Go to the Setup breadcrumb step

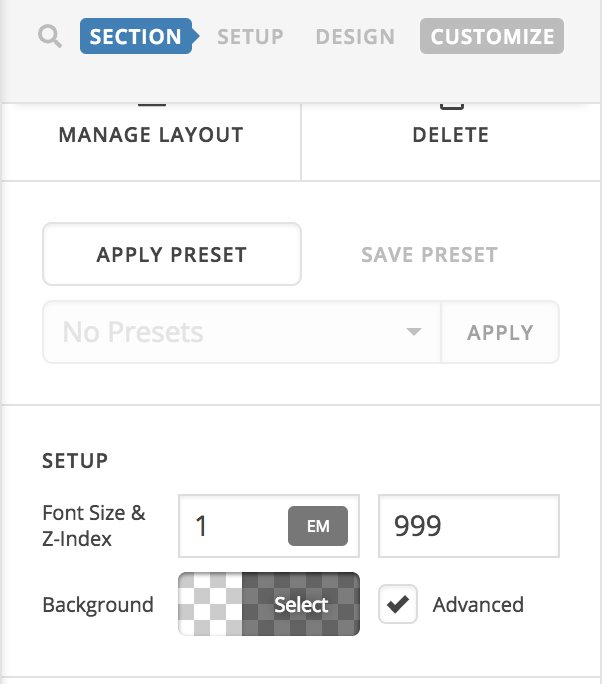250,38
